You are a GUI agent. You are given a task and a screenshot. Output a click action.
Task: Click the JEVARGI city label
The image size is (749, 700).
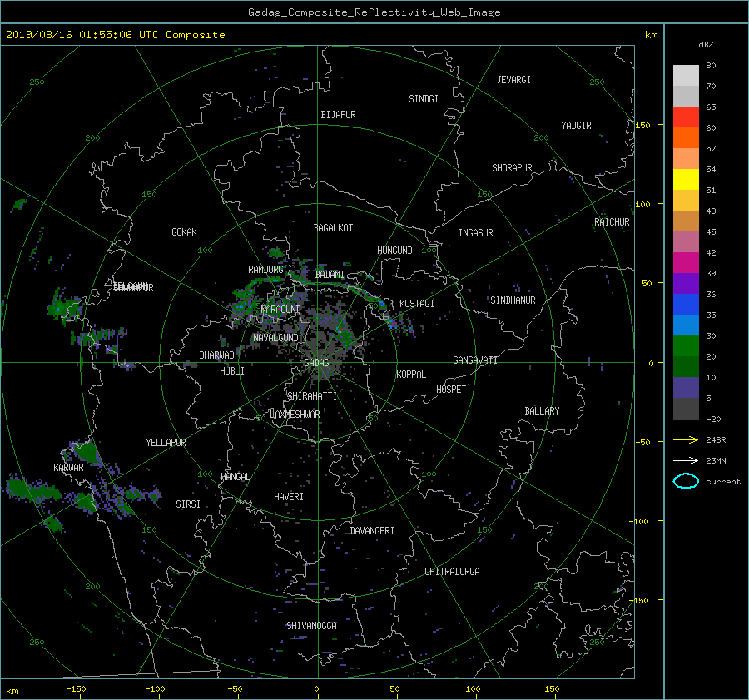click(513, 80)
